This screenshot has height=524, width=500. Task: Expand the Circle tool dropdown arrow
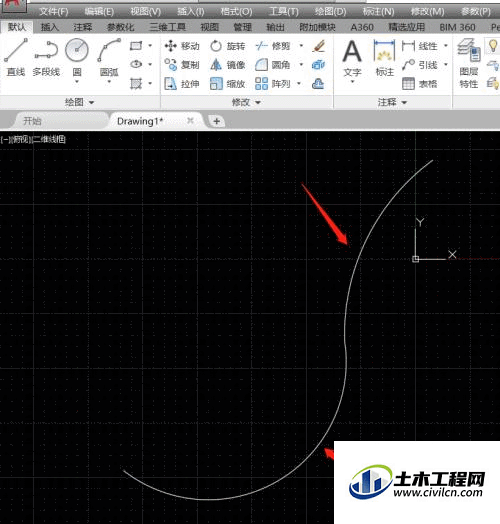click(x=77, y=82)
